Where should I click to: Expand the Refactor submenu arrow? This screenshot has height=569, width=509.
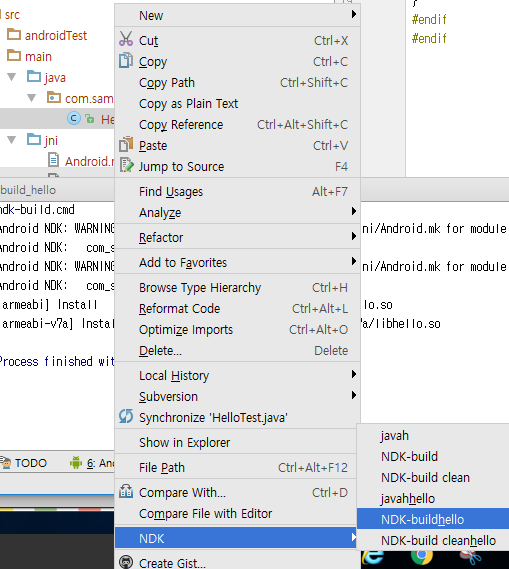click(x=354, y=236)
